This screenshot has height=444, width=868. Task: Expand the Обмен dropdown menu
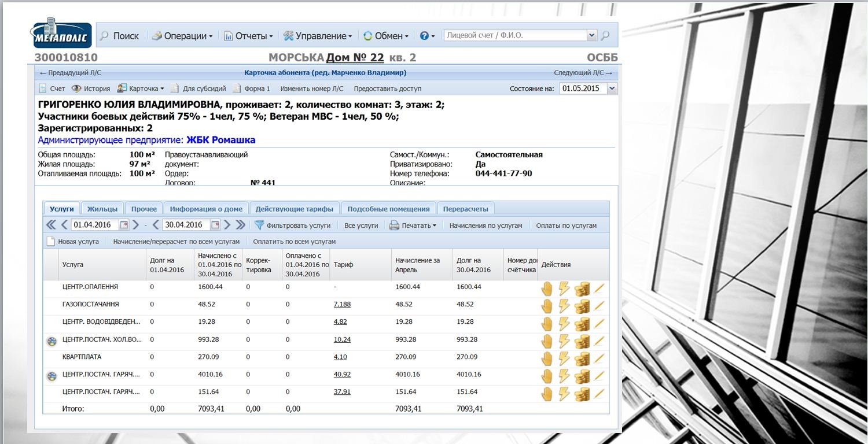tap(386, 36)
